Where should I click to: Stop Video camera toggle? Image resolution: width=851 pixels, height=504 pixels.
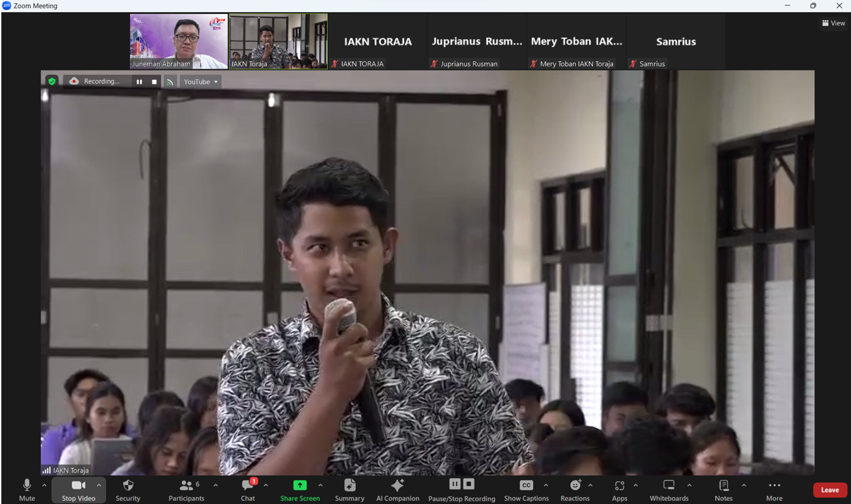[78, 489]
